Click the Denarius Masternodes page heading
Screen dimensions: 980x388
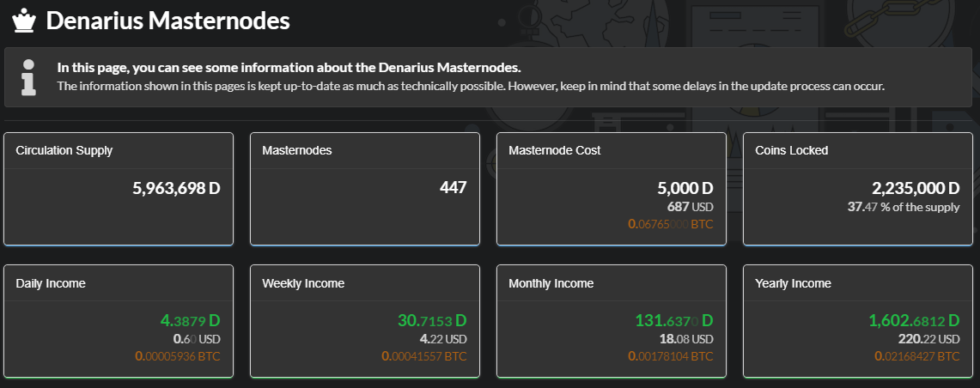167,21
